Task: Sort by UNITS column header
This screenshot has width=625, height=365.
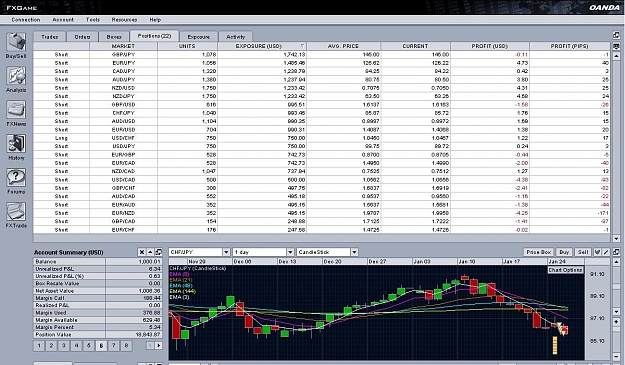Action: [x=187, y=46]
